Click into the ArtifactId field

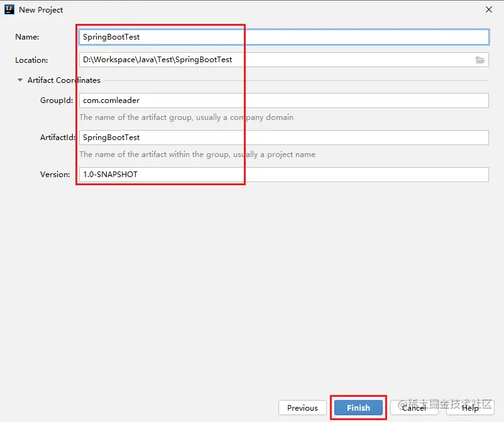click(x=284, y=138)
